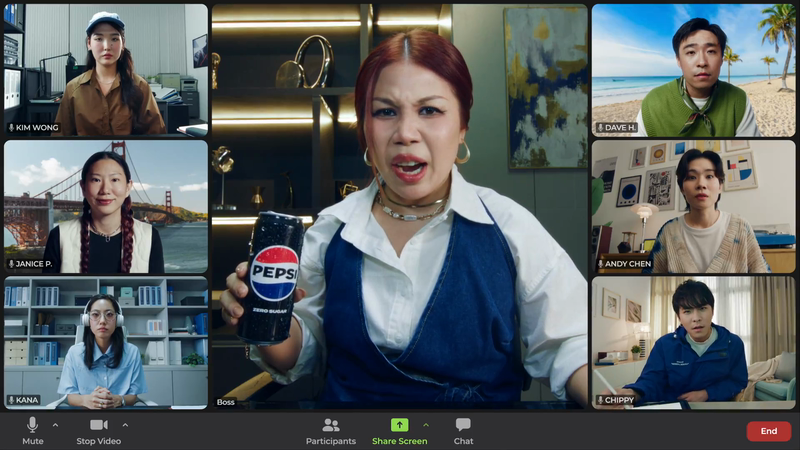Click the DAVE H. name label
The image size is (800, 450).
pos(620,128)
